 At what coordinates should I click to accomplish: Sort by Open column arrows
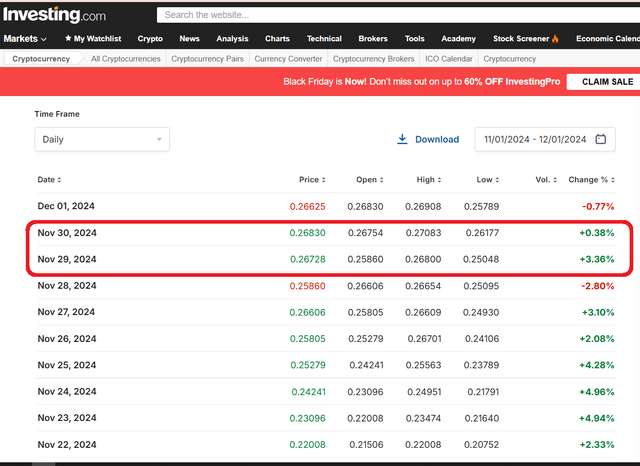(381, 180)
